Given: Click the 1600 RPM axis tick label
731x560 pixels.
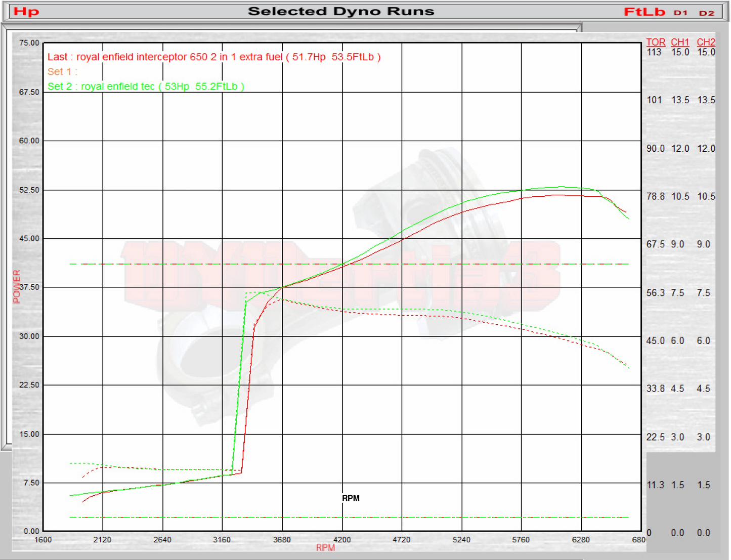Looking at the screenshot, I should coord(43,540).
